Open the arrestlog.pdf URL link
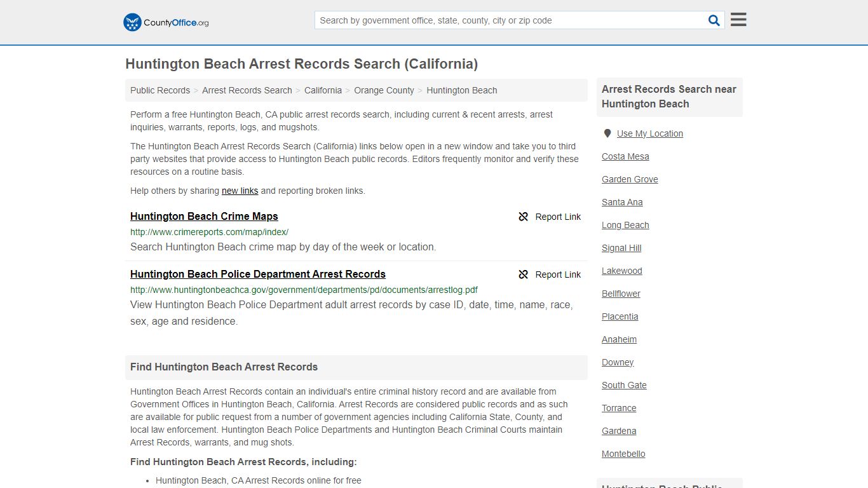This screenshot has width=868, height=488. coord(304,290)
